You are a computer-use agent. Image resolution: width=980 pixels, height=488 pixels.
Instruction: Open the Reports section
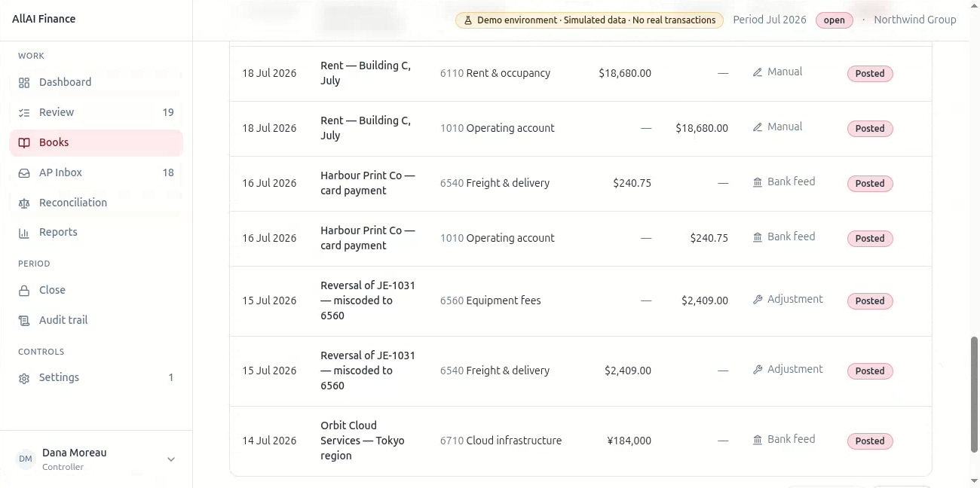click(96, 232)
